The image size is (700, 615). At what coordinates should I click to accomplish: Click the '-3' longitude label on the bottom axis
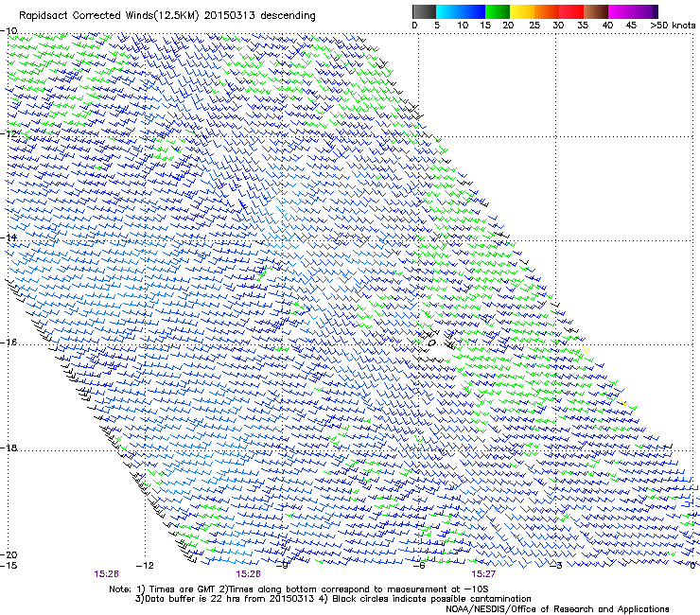pos(556,566)
